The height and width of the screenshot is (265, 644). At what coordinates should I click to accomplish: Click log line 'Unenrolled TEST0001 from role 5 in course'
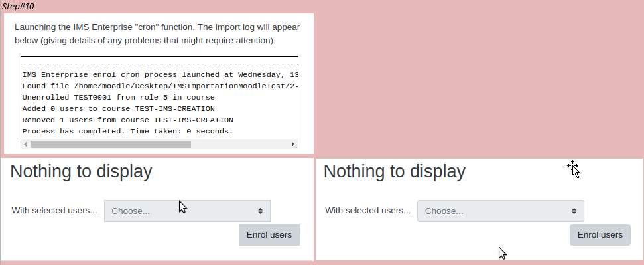(118, 98)
